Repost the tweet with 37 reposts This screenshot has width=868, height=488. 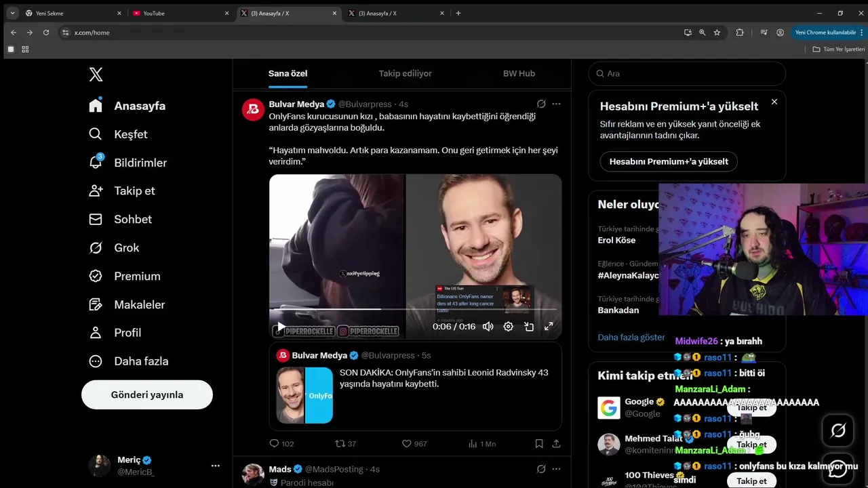pos(345,444)
